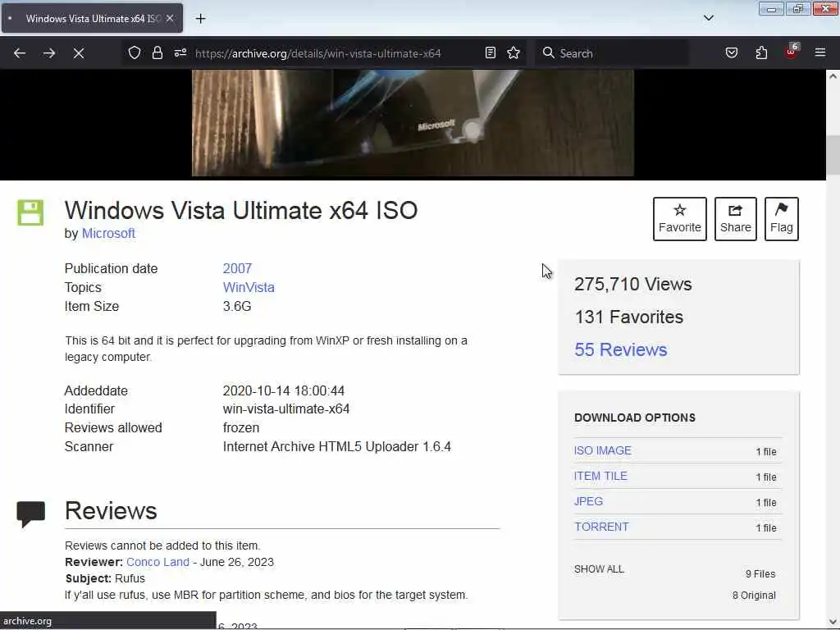Download the TORRENT file
This screenshot has height=630, width=840.
click(601, 527)
